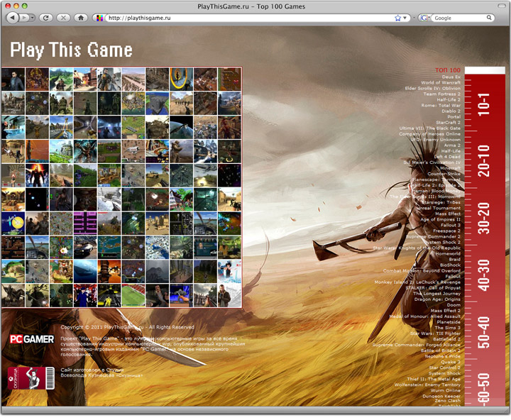This screenshot has height=420, width=511.
Task: Click the red ТОП 100 heading
Action: (x=448, y=70)
